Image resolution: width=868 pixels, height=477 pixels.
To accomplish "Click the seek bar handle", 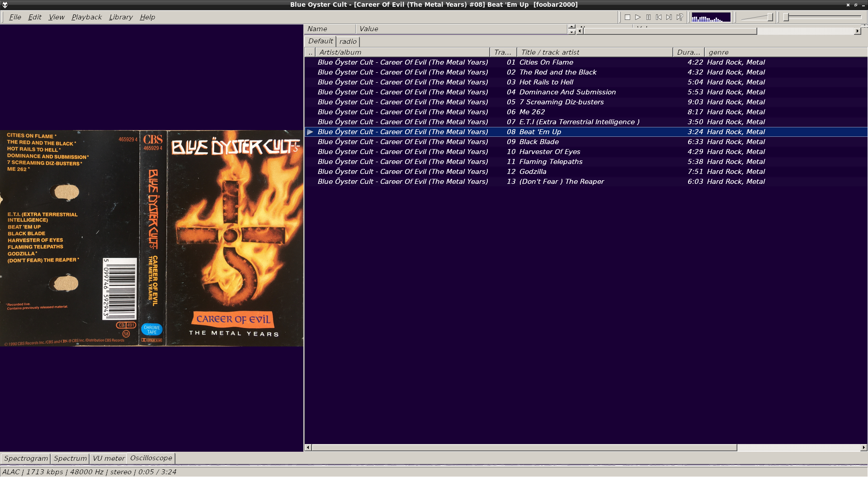I will 786,17.
